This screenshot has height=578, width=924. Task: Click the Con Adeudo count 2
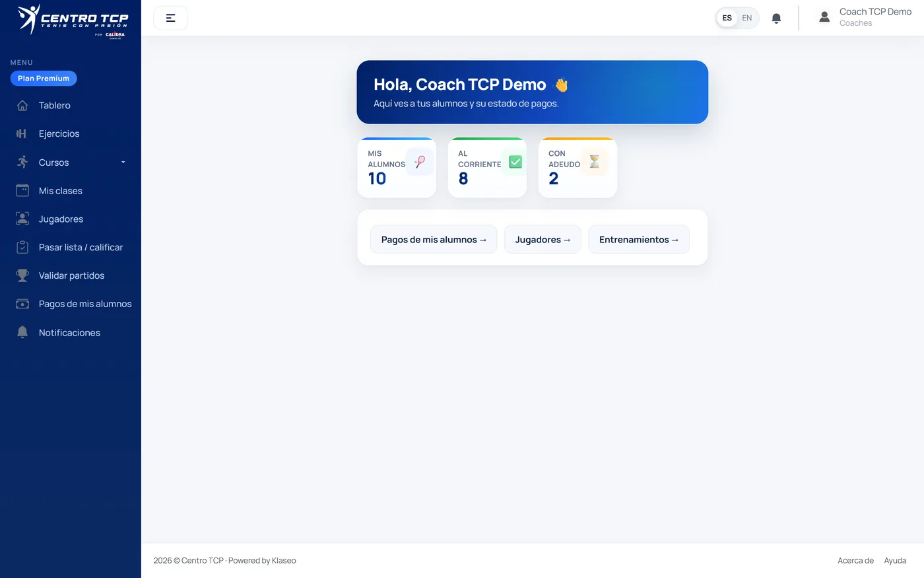click(554, 178)
